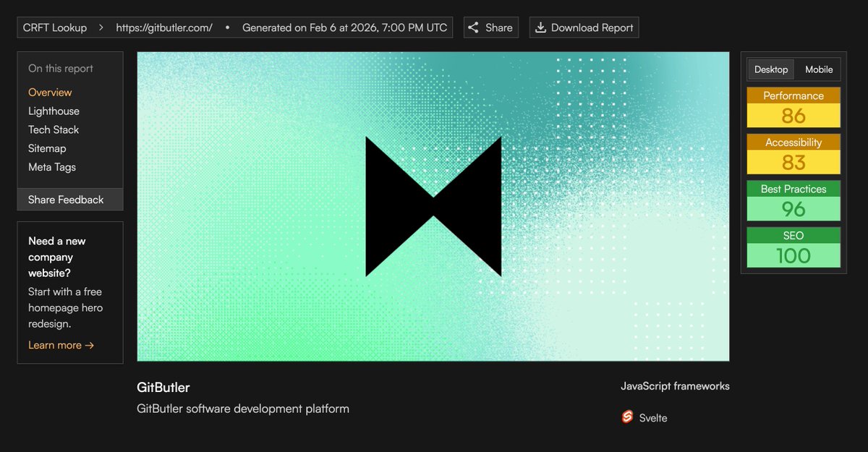Click the 'JavaScript frameworks' heading

point(675,386)
